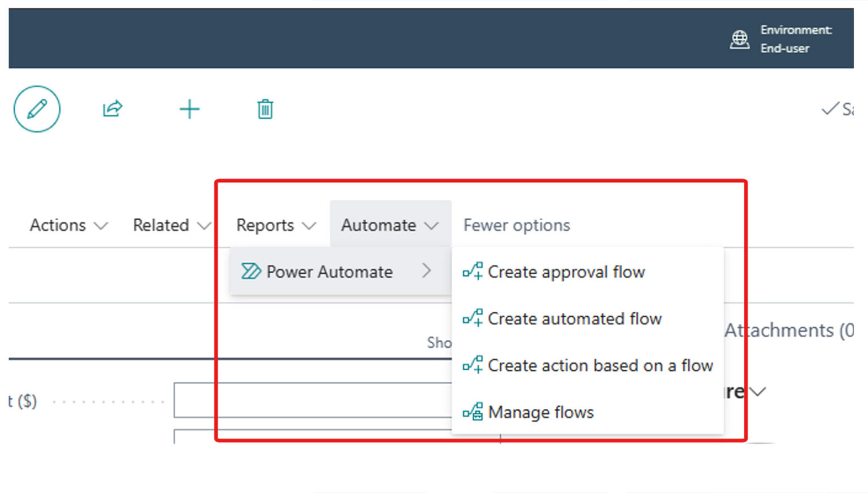
Task: Select the Delete trash can icon
Action: 264,109
